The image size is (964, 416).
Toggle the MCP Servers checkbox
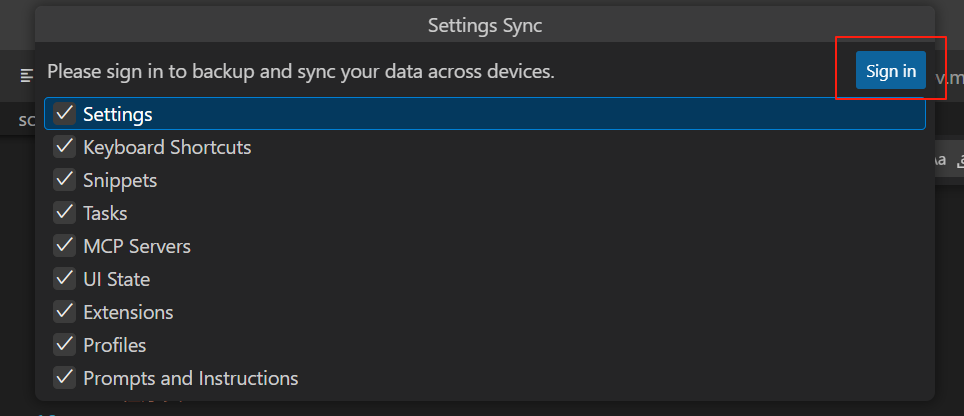pos(65,246)
